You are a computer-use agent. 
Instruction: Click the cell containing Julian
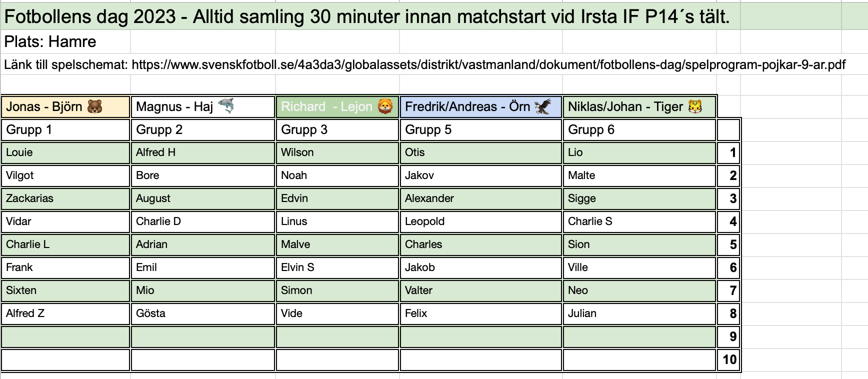(639, 313)
